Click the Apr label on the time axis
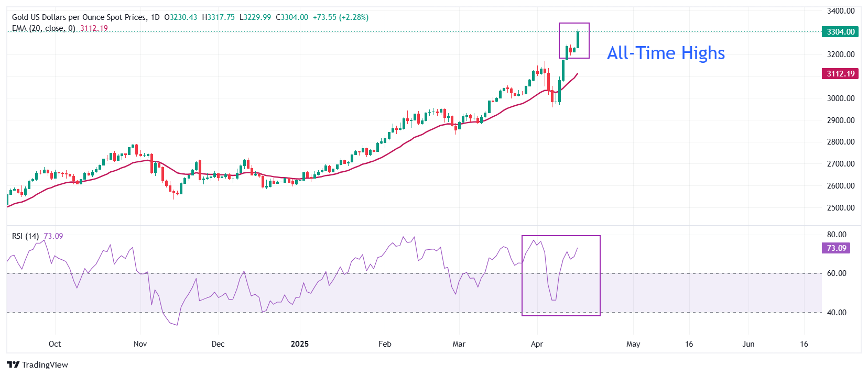The height and width of the screenshot is (376, 868). [x=537, y=344]
